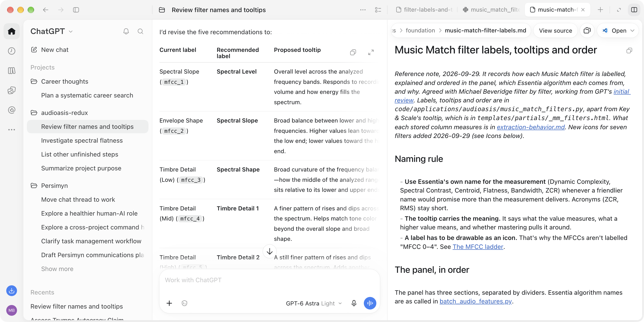The image size is (644, 322).
Task: Go back with the left arrow
Action: (45, 10)
